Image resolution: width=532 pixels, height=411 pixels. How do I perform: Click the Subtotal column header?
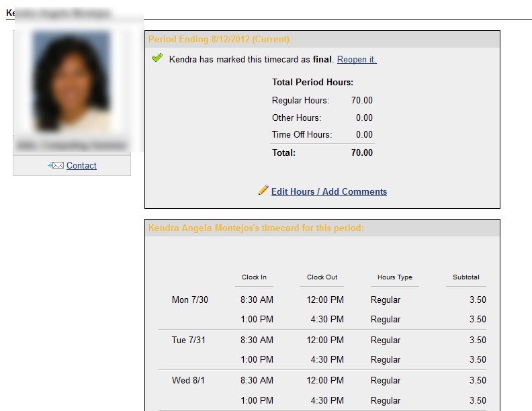[466, 277]
